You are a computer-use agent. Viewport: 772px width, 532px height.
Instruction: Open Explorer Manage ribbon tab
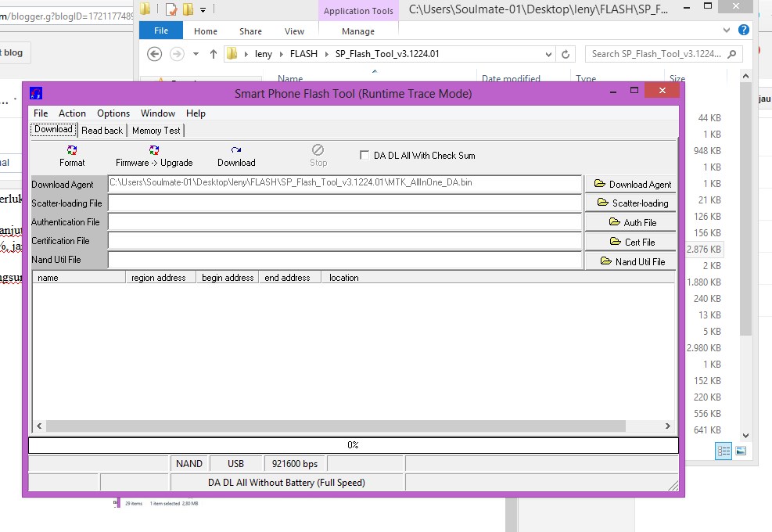pyautogui.click(x=358, y=31)
